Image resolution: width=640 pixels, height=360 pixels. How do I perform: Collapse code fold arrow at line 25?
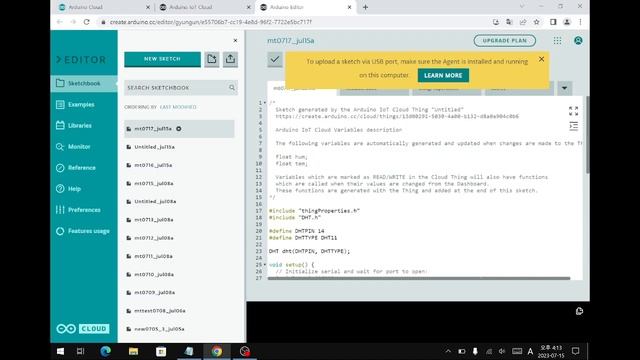[x=265, y=265]
